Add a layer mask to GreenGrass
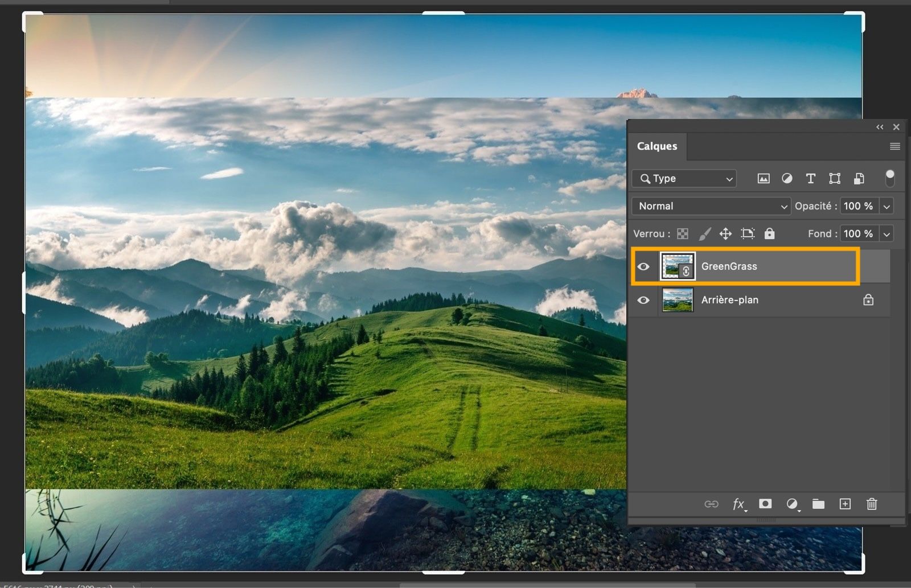The height and width of the screenshot is (588, 911). [x=765, y=504]
